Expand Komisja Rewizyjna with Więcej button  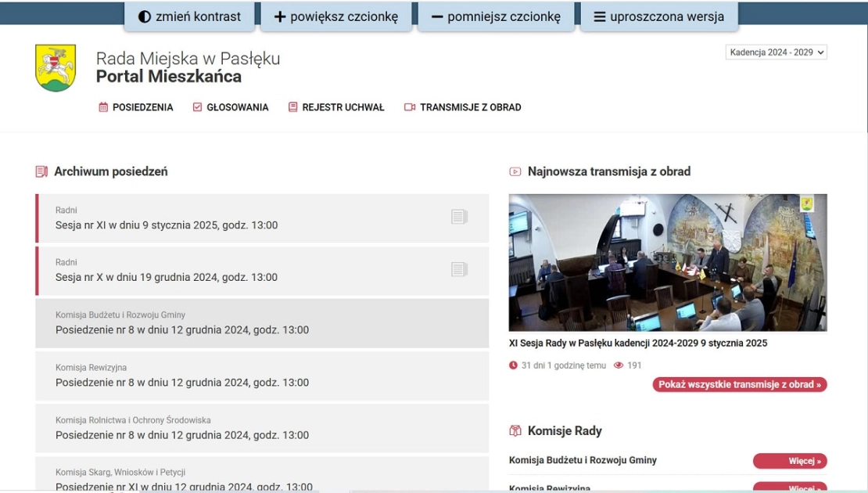coord(790,488)
